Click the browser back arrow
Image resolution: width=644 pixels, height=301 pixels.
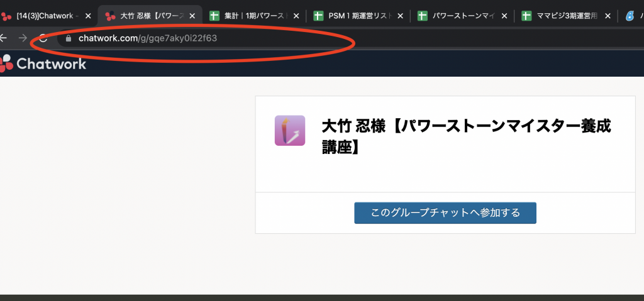(x=3, y=38)
